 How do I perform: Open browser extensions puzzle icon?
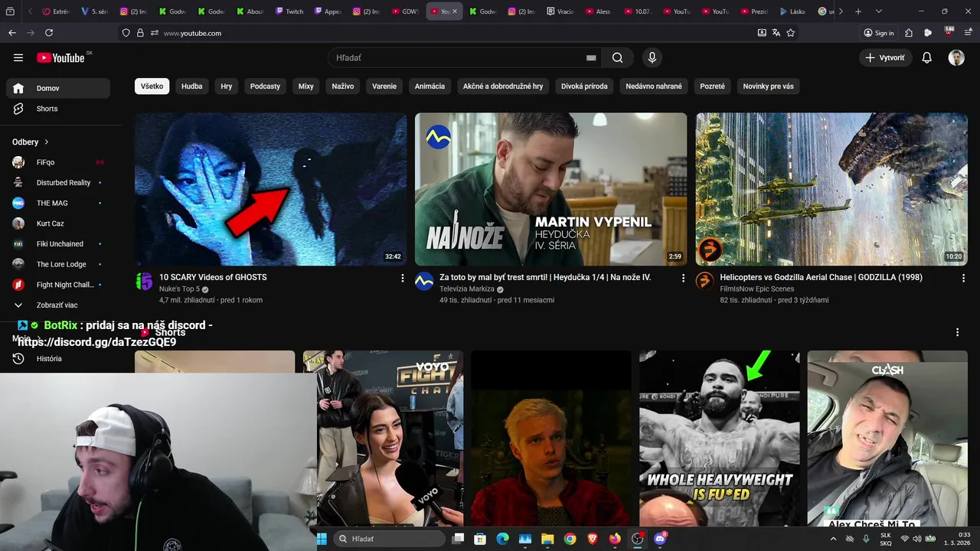coord(909,33)
